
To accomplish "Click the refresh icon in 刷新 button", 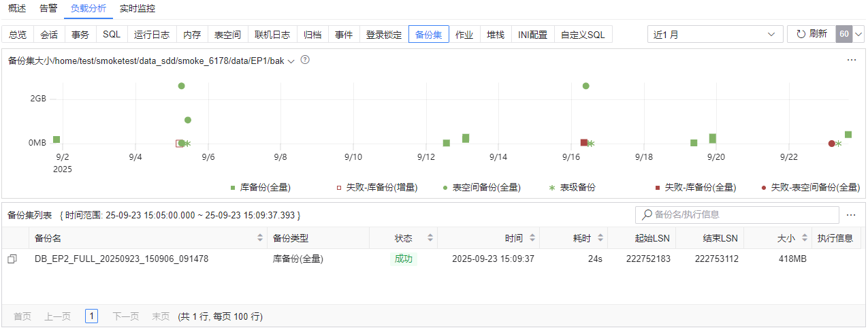I will point(801,34).
